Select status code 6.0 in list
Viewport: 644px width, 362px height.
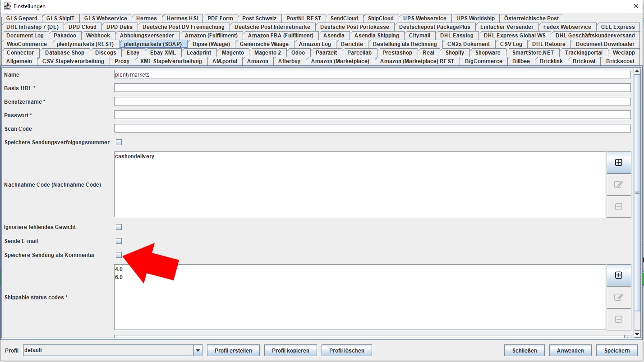[x=119, y=277]
